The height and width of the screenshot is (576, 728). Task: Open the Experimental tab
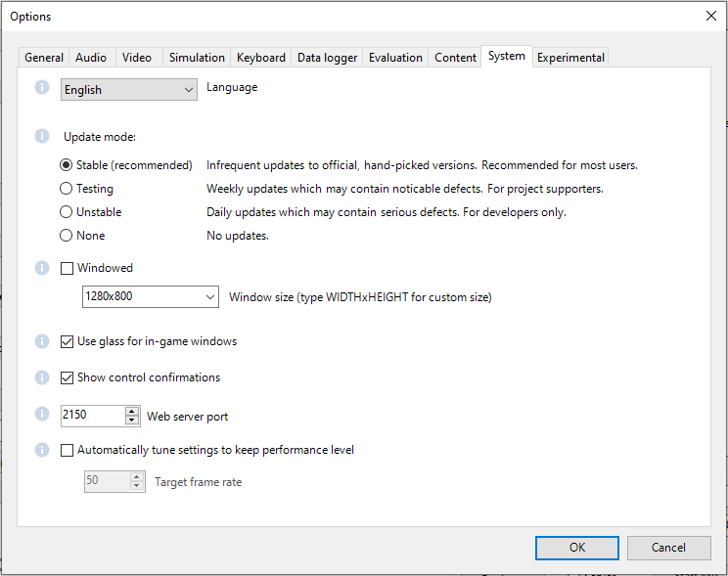[570, 58]
